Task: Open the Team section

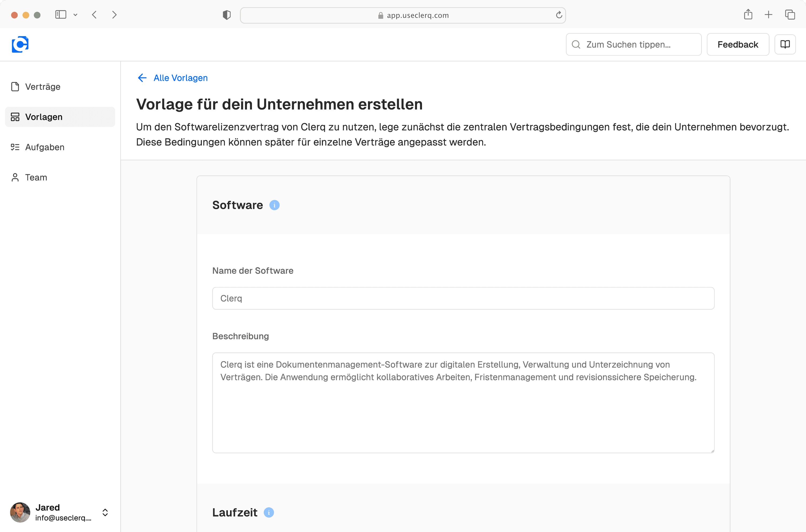Action: [x=36, y=177]
